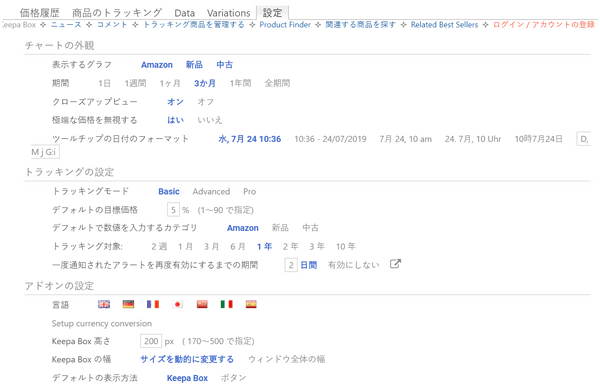Image resolution: width=600 pixels, height=388 pixels.
Task: Select date format 7月 24, 10 am
Action: 406,139
